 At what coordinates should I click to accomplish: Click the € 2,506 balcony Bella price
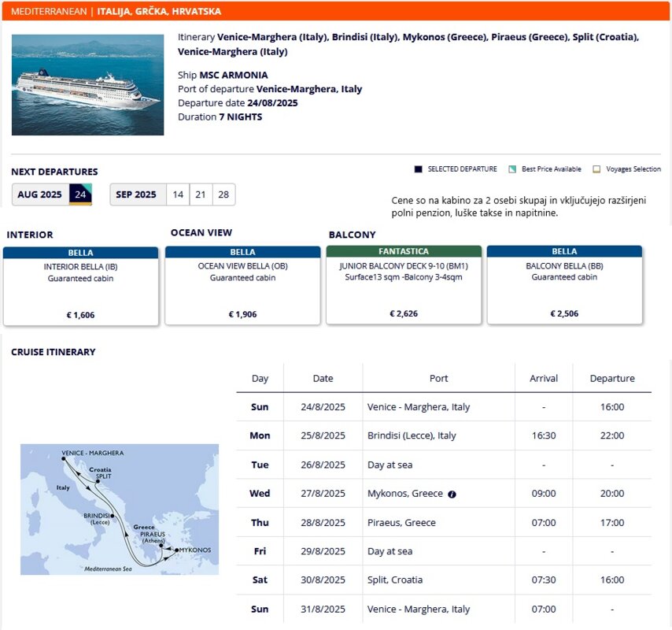click(x=564, y=313)
